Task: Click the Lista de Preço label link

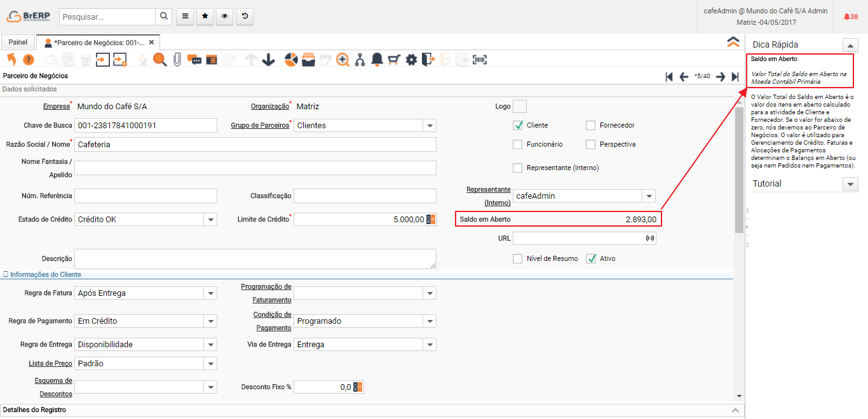Action: coord(50,364)
